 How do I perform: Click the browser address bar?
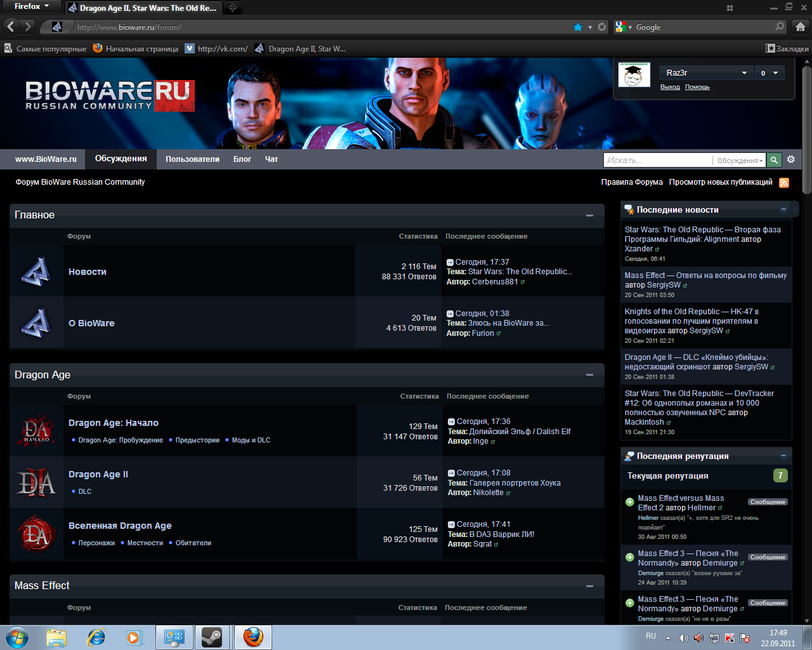tap(324, 27)
